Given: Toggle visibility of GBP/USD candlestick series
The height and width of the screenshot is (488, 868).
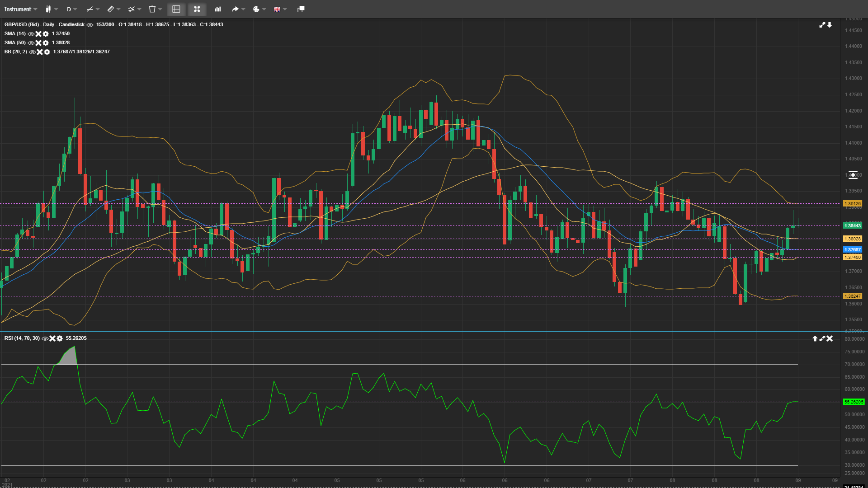Looking at the screenshot, I should (90, 25).
